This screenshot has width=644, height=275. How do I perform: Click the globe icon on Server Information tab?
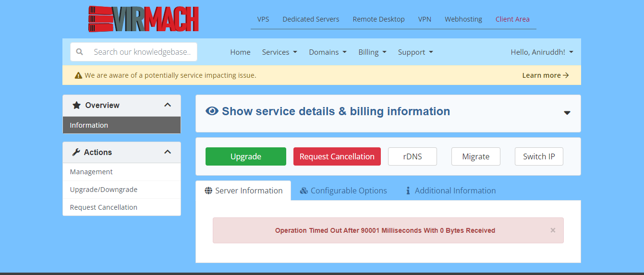(208, 191)
